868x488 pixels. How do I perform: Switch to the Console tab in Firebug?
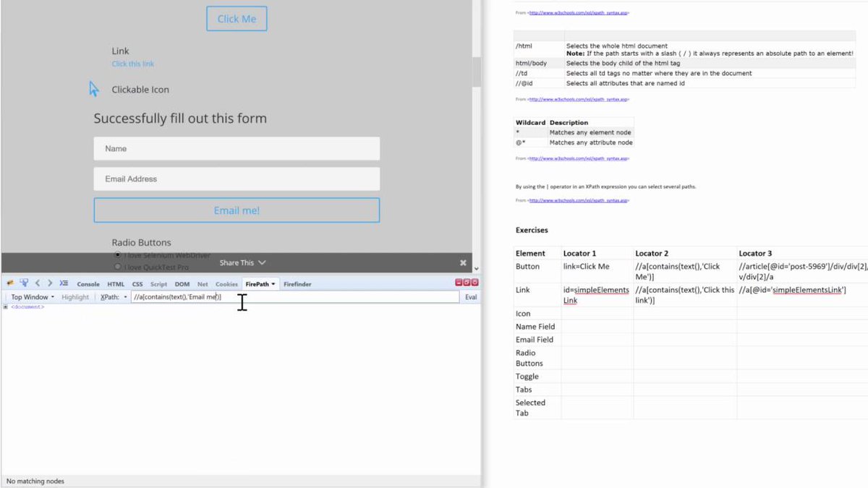[88, 283]
